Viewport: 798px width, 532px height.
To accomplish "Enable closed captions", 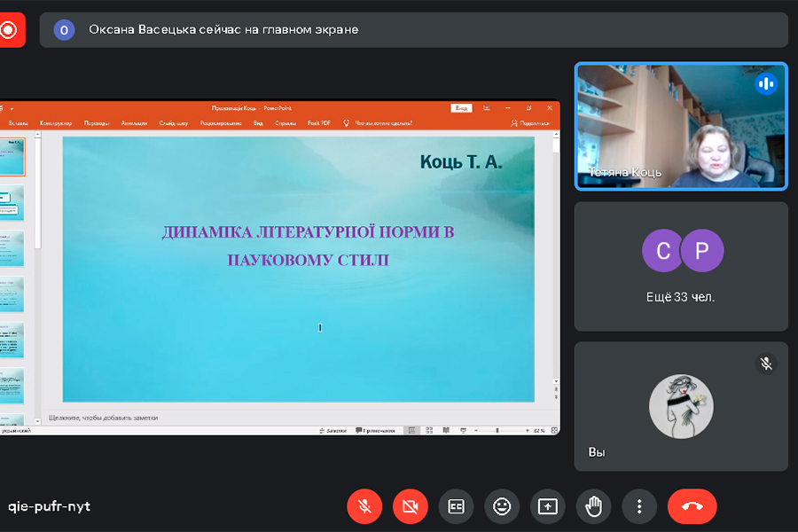I will [456, 506].
